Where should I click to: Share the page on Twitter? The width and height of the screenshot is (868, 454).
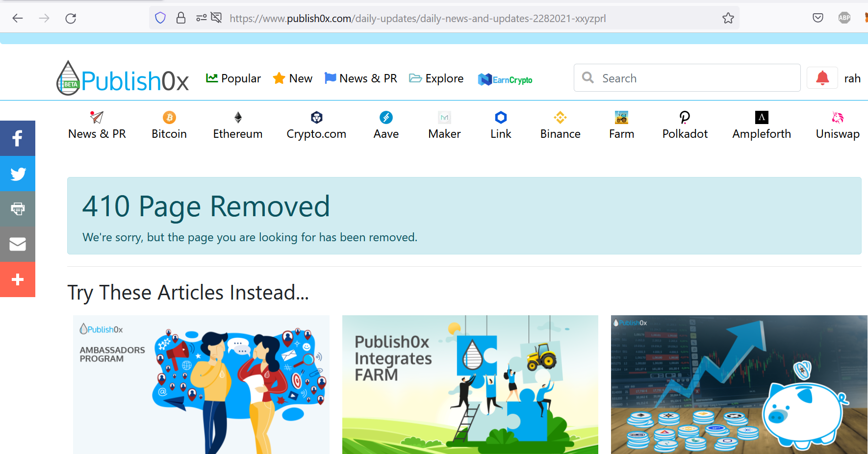18,174
